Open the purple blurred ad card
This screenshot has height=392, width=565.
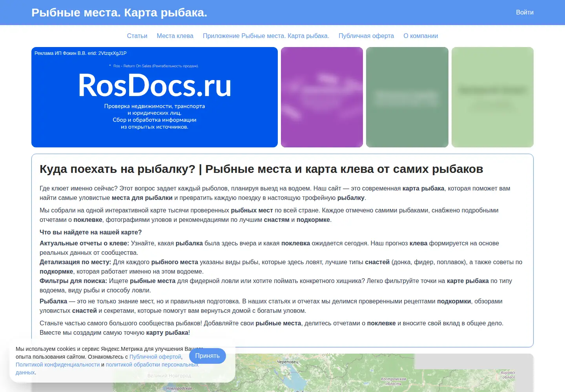coord(322,97)
